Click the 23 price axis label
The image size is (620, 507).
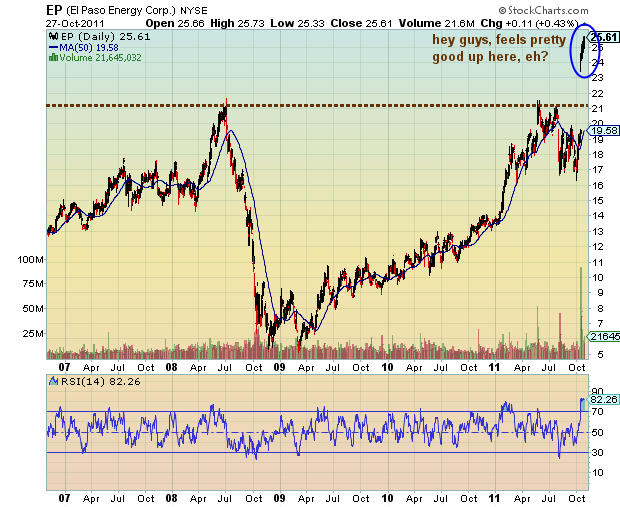click(598, 78)
